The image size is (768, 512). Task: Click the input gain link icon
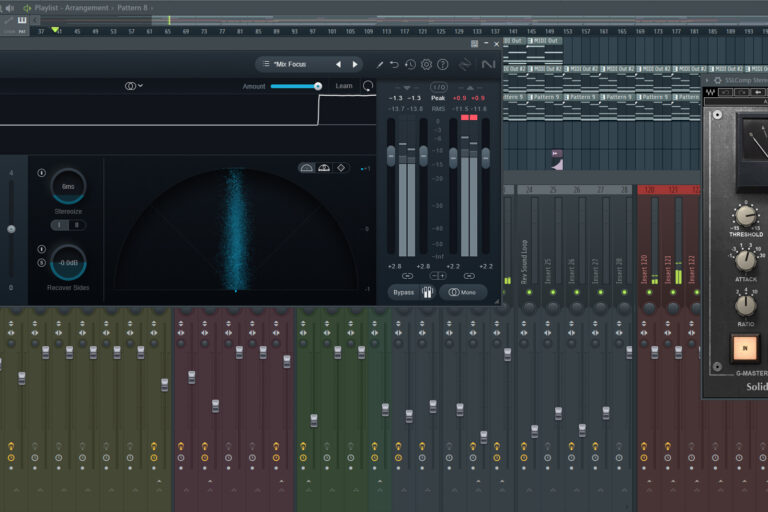tap(408, 276)
